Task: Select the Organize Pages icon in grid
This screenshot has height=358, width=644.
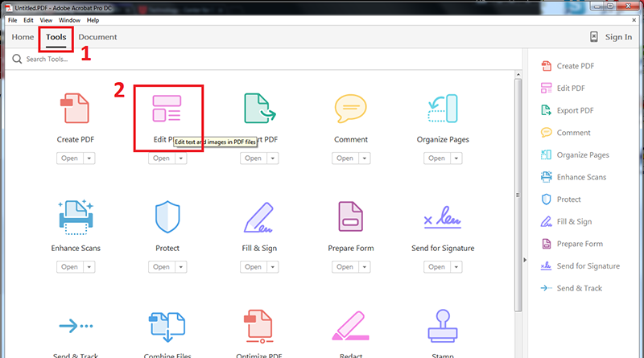Action: [x=442, y=109]
